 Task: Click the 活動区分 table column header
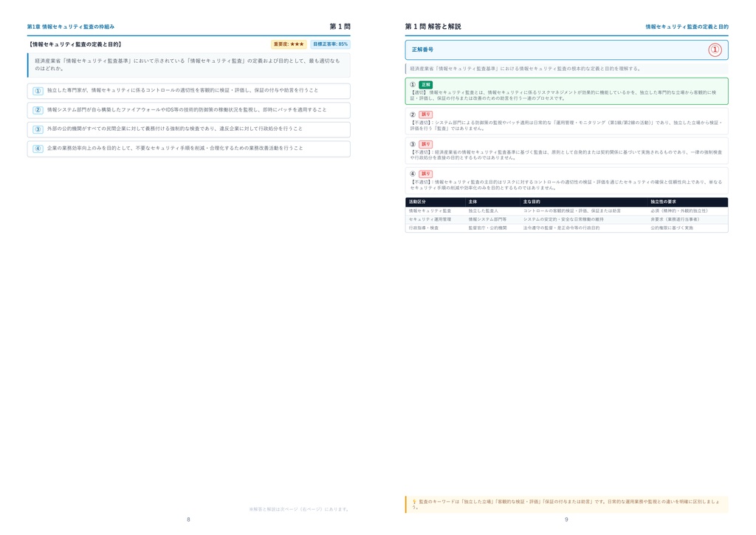[x=418, y=202]
